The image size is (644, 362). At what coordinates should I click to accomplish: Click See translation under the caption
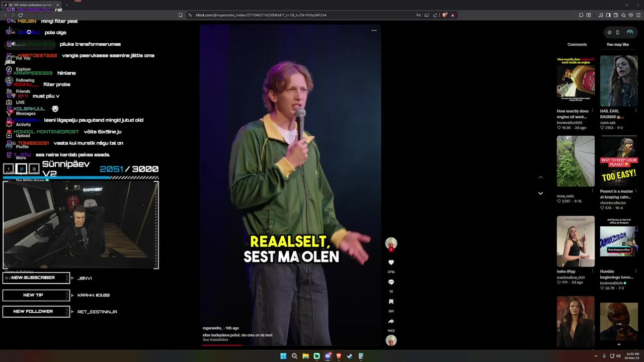coord(215,340)
